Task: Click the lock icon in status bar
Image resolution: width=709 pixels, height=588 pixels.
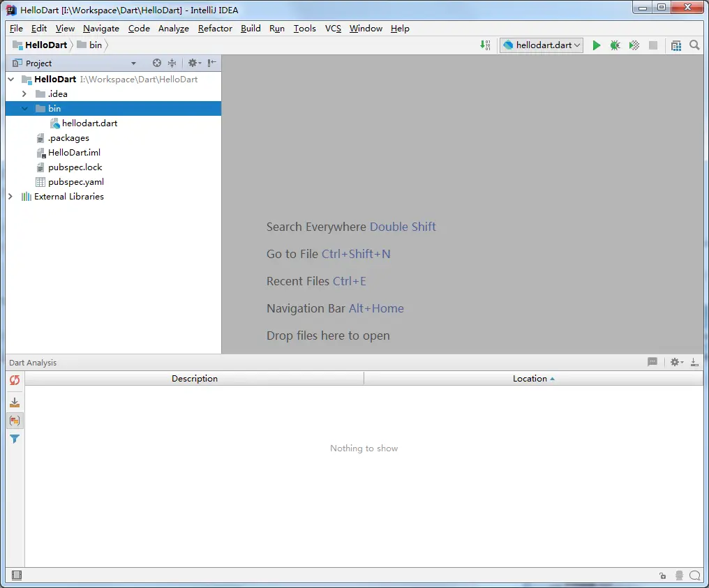Action: [662, 575]
